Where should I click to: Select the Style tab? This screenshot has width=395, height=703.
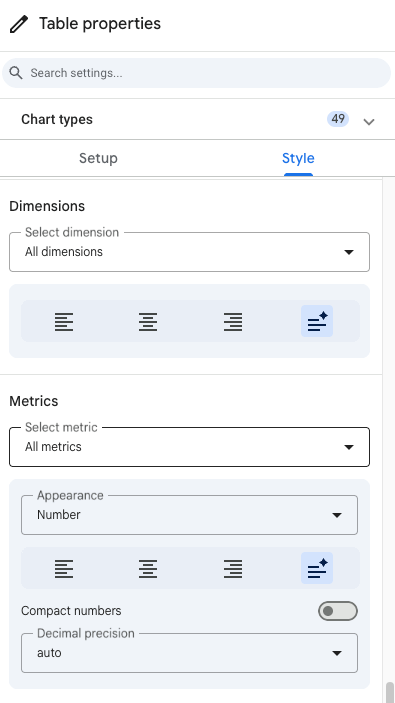(298, 158)
